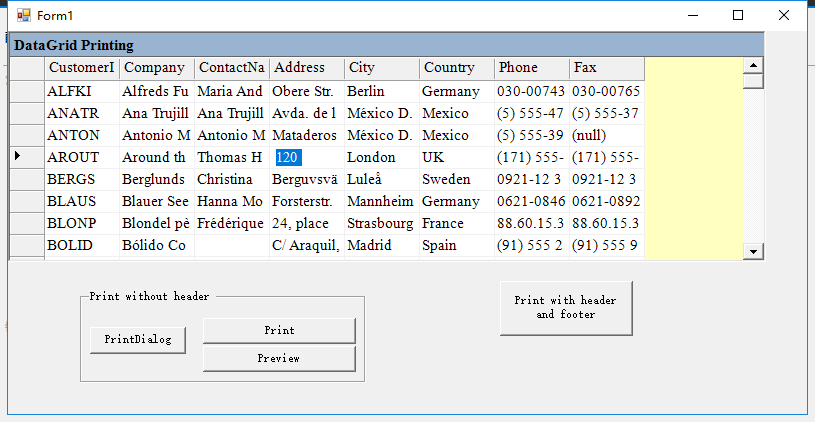Click the grid scrollbar down arrow
This screenshot has width=815, height=422.
pyautogui.click(x=753, y=252)
